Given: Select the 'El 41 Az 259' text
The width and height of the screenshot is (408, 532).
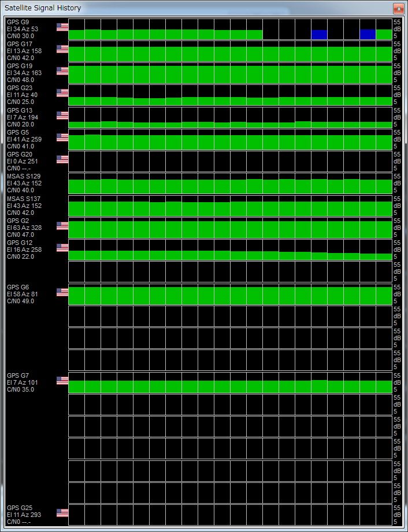Looking at the screenshot, I should pos(24,139).
